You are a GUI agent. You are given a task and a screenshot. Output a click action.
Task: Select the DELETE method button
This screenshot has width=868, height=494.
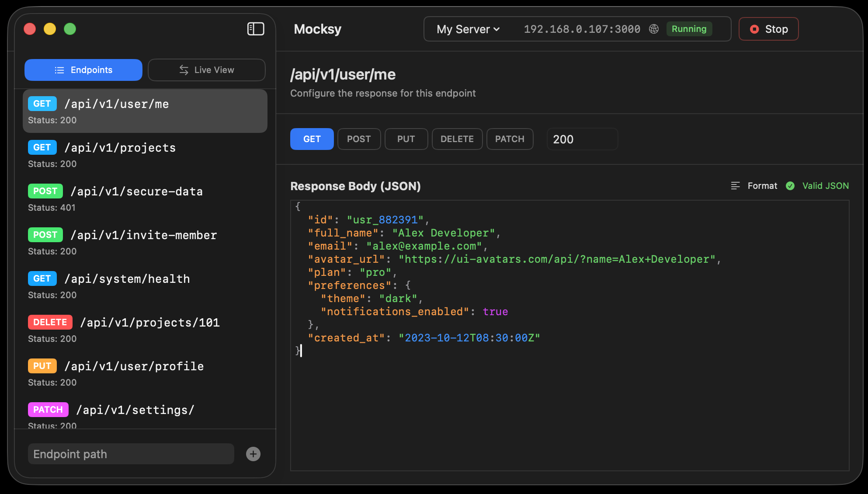point(457,139)
